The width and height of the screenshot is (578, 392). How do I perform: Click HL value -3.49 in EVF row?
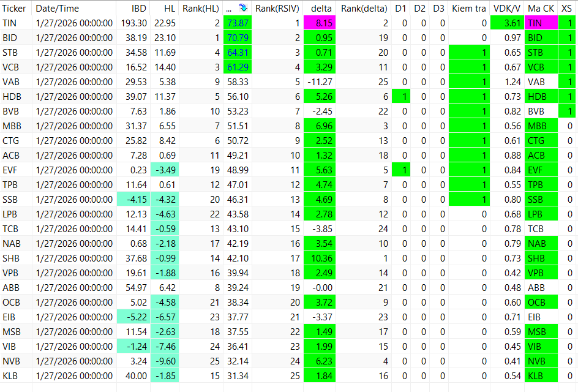[165, 170]
